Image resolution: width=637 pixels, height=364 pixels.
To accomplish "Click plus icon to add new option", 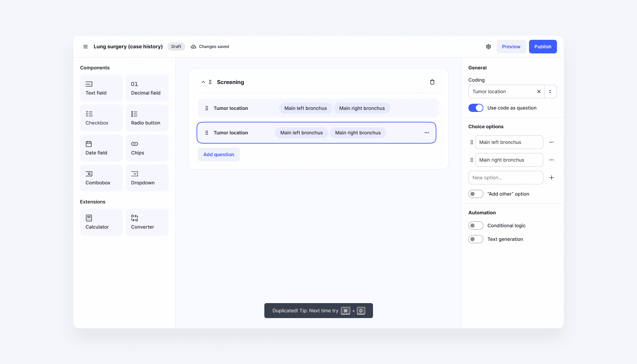I will 551,178.
